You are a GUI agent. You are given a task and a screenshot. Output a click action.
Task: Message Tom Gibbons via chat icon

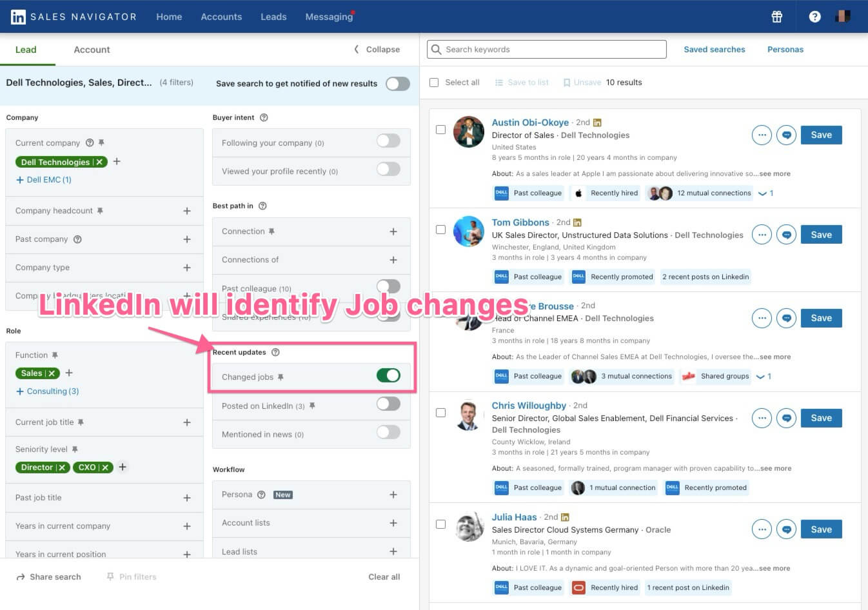coord(786,235)
